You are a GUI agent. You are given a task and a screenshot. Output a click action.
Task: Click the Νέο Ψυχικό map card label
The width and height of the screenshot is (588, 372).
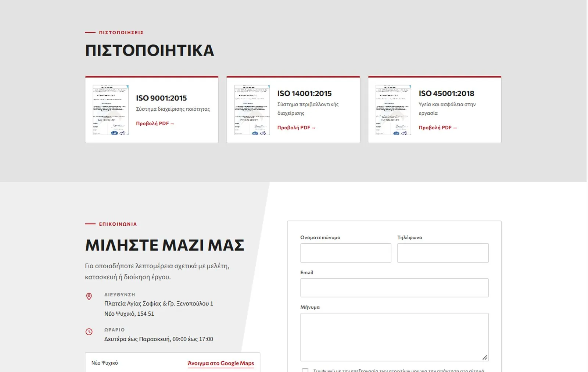(105, 363)
